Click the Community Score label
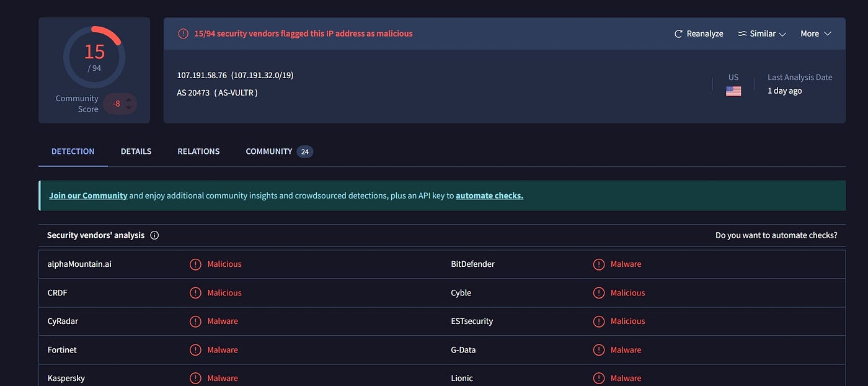Screen dimensions: 868x386 77,104
